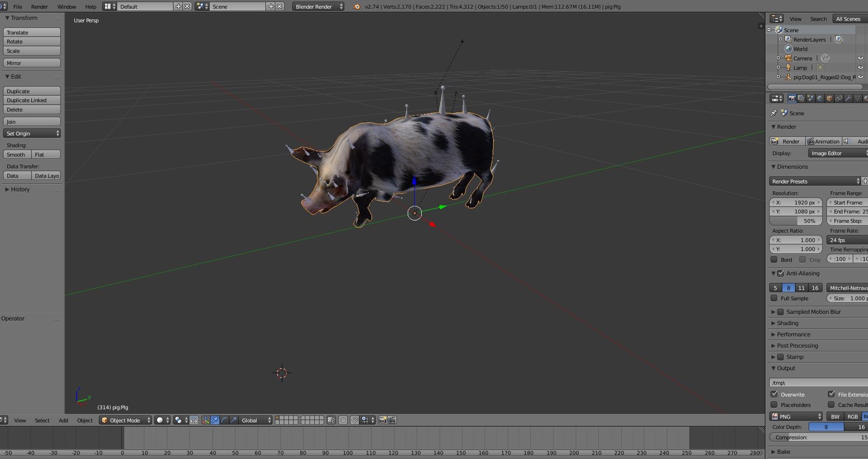Enable the Bord (border) checkbox
This screenshot has width=868, height=459.
(774, 260)
